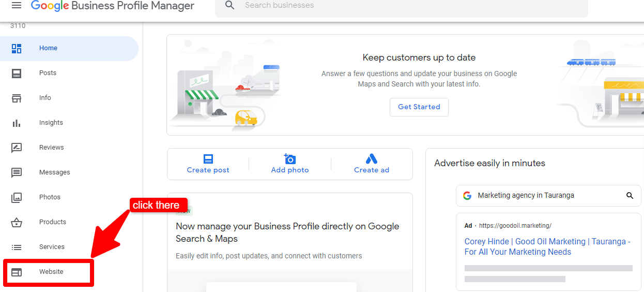Image resolution: width=644 pixels, height=292 pixels.
Task: Open the Messages menu item
Action: click(69, 172)
